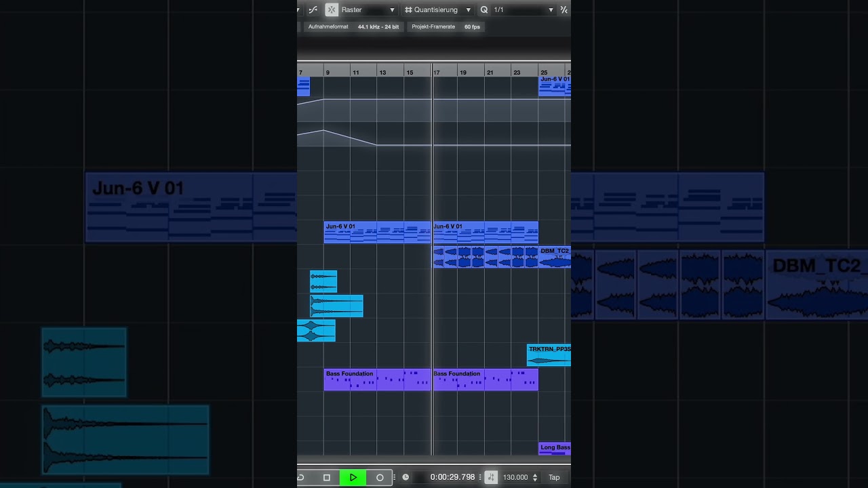This screenshot has width=868, height=488.
Task: Toggle the snap (Raster) icon
Action: coord(332,9)
